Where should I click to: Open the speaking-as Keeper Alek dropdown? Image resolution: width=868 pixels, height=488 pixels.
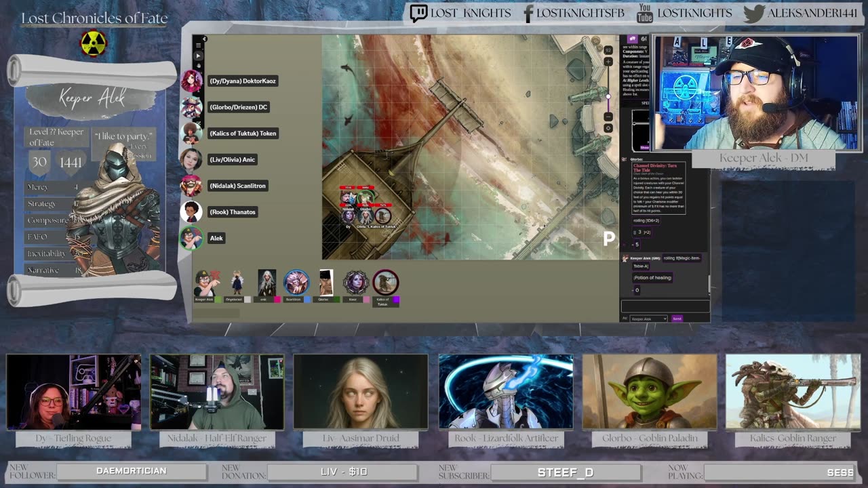(648, 319)
